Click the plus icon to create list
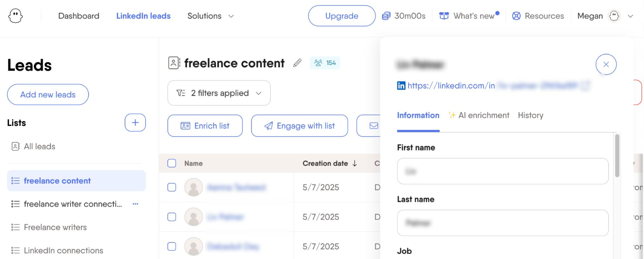 [x=135, y=123]
